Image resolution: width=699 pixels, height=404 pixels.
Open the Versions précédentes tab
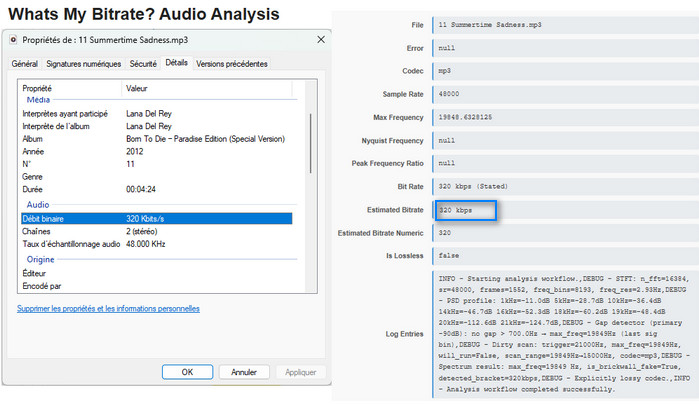tap(232, 64)
